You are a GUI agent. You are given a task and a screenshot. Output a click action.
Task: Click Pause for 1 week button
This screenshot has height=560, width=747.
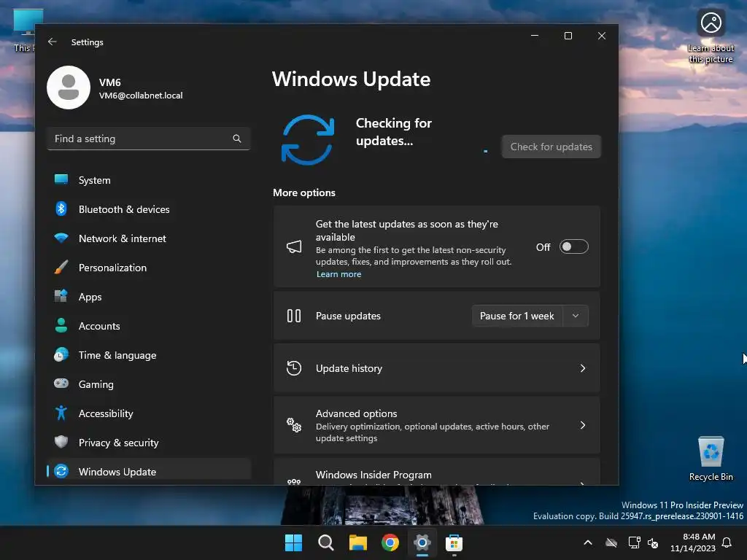pyautogui.click(x=517, y=316)
